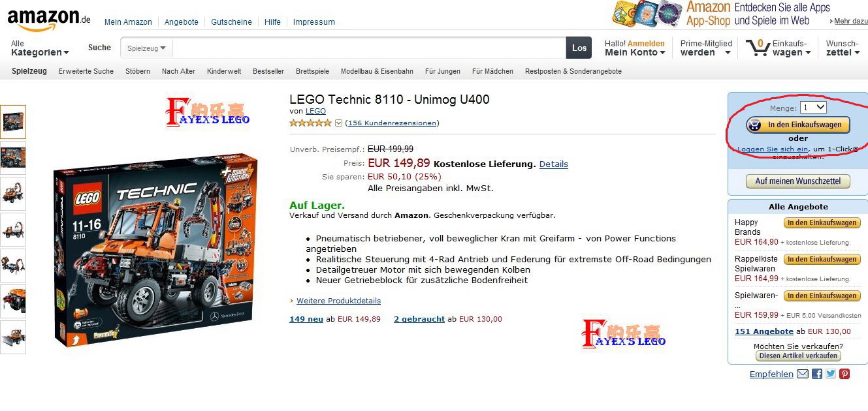The height and width of the screenshot is (411, 868).
Task: Add to cart with main In den Einkaufswagen button
Action: pos(798,125)
